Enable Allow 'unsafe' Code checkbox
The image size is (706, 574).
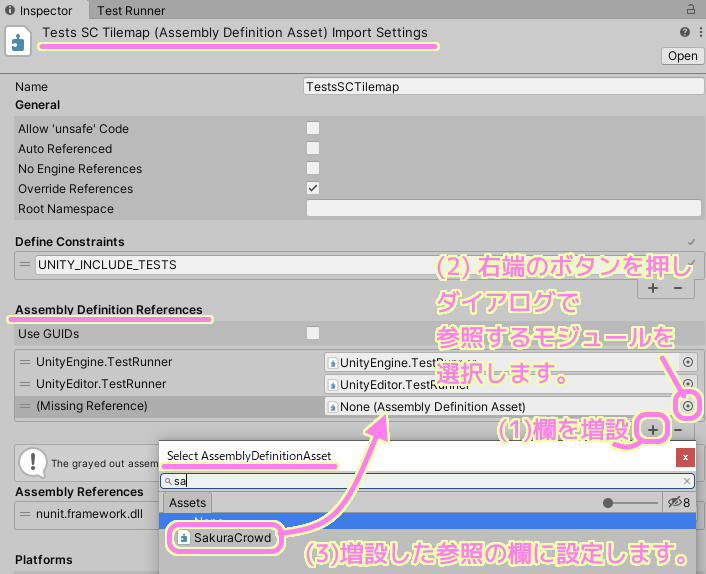point(313,129)
